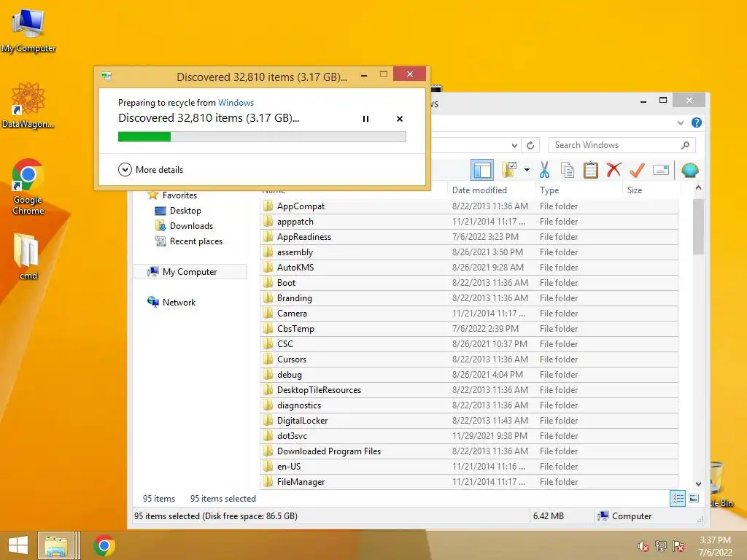This screenshot has height=560, width=747.
Task: Click the red X Delete icon
Action: (x=614, y=169)
